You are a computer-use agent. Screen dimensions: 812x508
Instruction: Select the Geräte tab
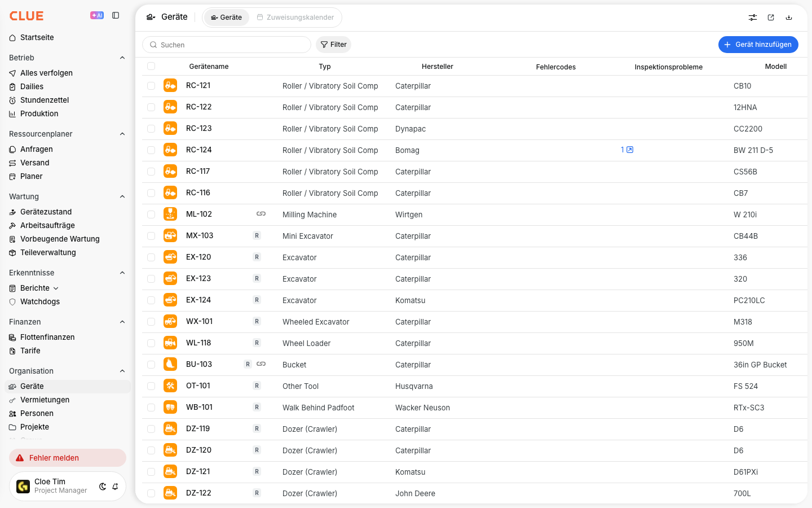point(226,17)
